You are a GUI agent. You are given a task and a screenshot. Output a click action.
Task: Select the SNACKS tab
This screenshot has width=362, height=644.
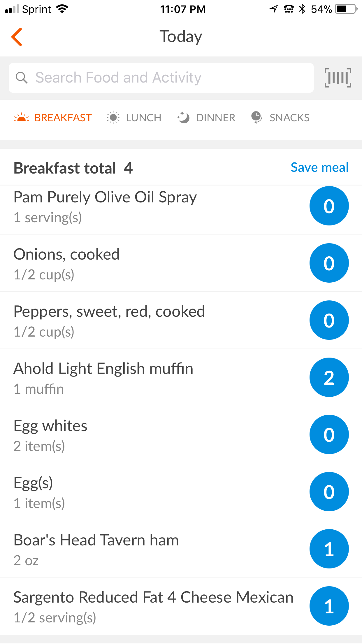pyautogui.click(x=289, y=118)
